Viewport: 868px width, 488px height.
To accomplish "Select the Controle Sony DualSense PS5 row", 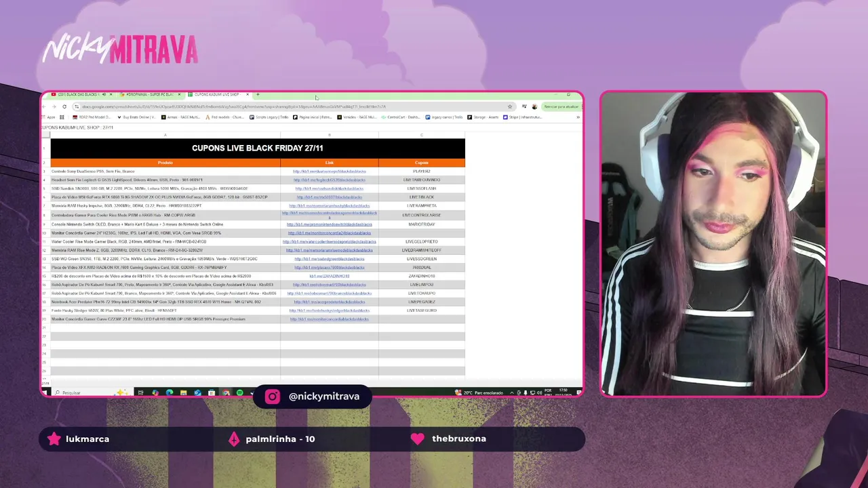I will 165,171.
